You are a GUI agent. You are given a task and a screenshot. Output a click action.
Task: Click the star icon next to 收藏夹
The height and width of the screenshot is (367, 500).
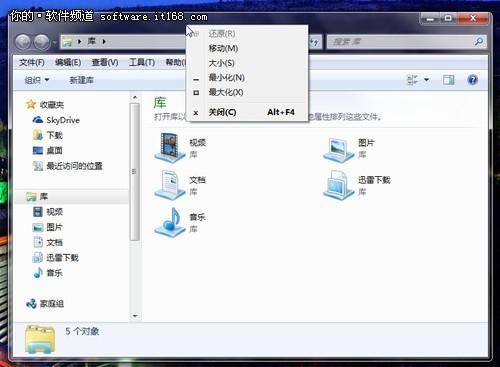pyautogui.click(x=31, y=104)
